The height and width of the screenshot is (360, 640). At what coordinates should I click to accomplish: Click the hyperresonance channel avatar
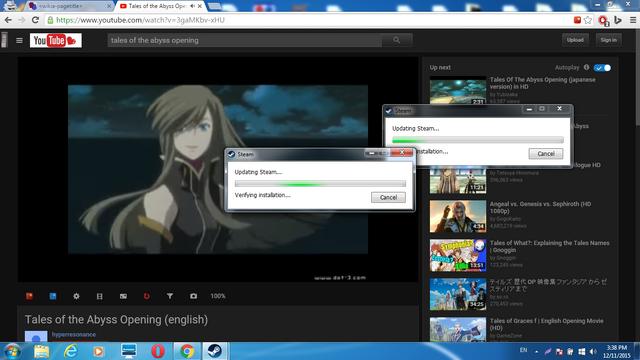click(36, 336)
